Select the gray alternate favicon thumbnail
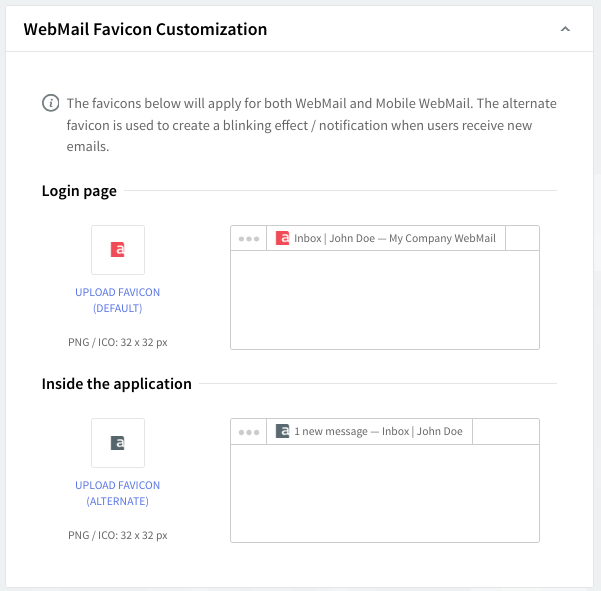601x591 pixels. pos(118,443)
